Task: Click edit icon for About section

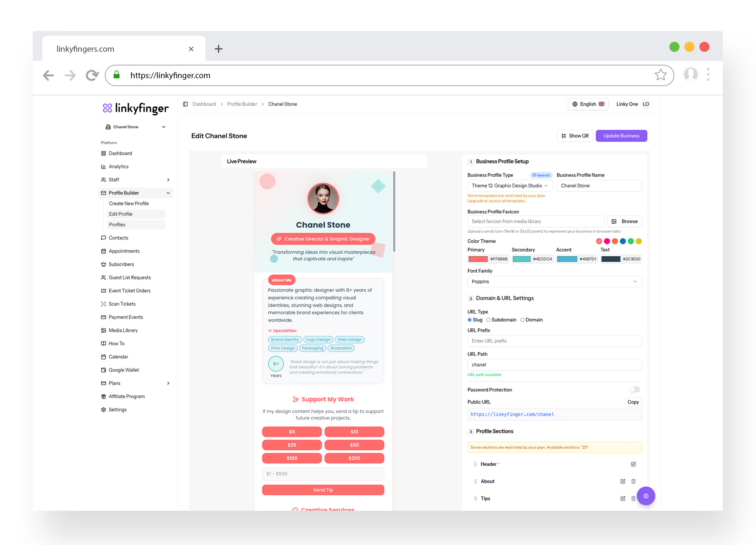Action: pyautogui.click(x=623, y=481)
